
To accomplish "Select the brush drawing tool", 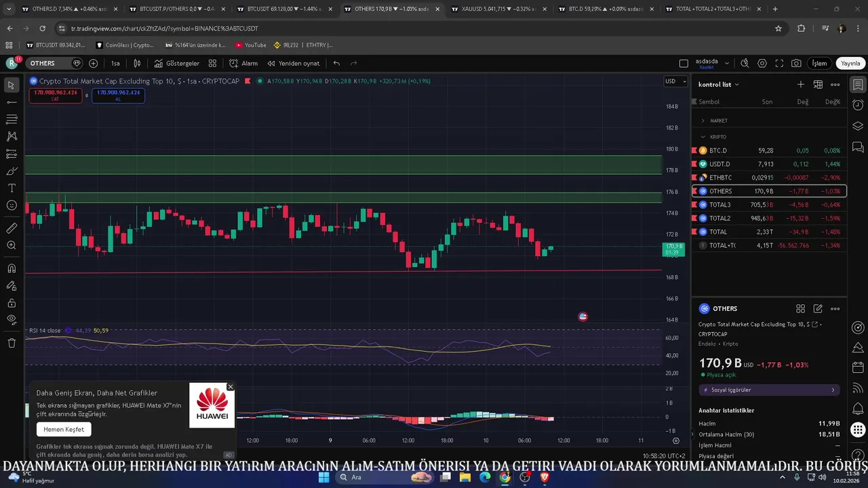I will pos(12,171).
